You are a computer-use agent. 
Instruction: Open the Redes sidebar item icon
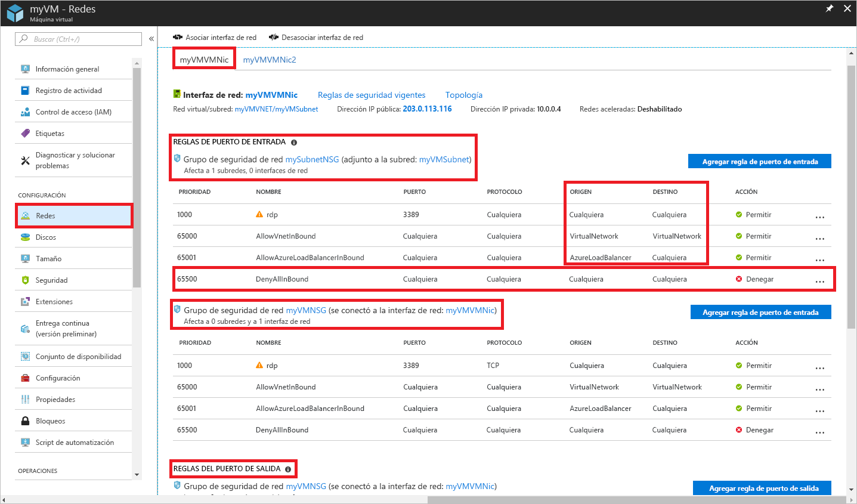[26, 215]
